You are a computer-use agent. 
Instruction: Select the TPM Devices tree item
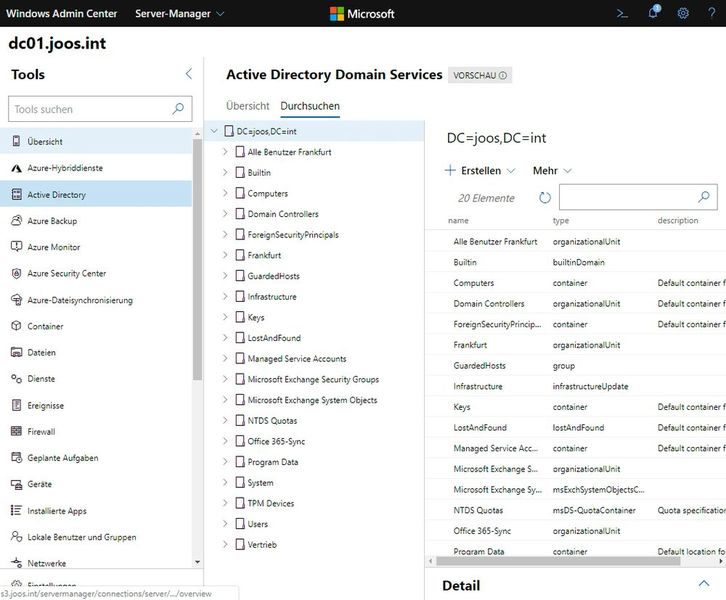pyautogui.click(x=271, y=503)
